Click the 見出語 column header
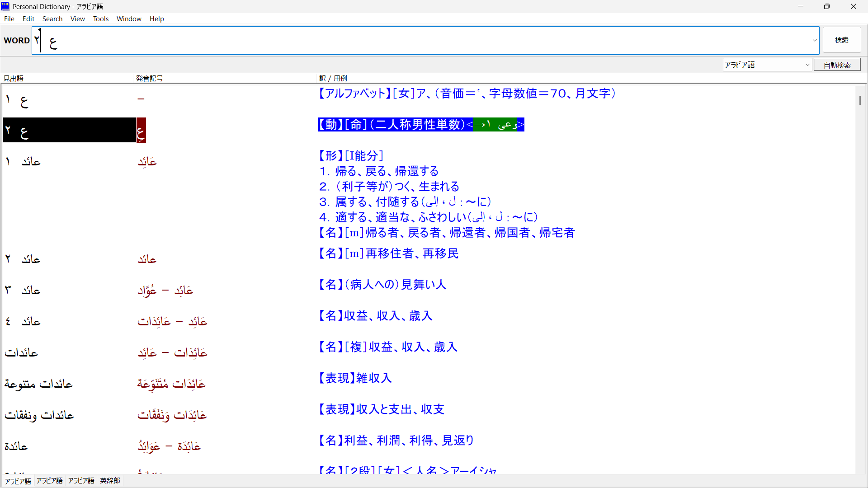The width and height of the screenshot is (868, 488). click(x=14, y=78)
